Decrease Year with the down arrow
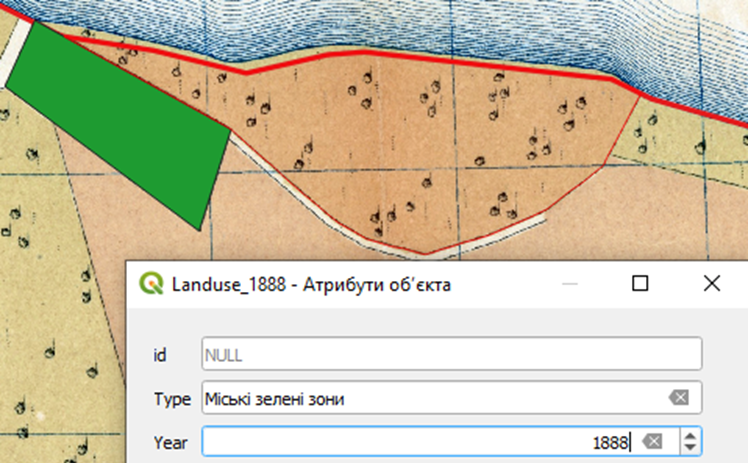Screen dimensions: 748x463 pos(689,447)
